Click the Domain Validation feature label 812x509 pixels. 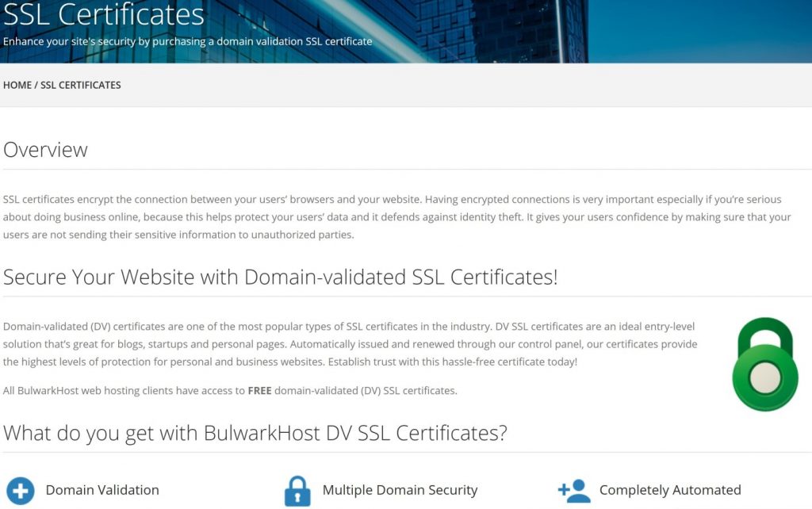[x=102, y=490]
